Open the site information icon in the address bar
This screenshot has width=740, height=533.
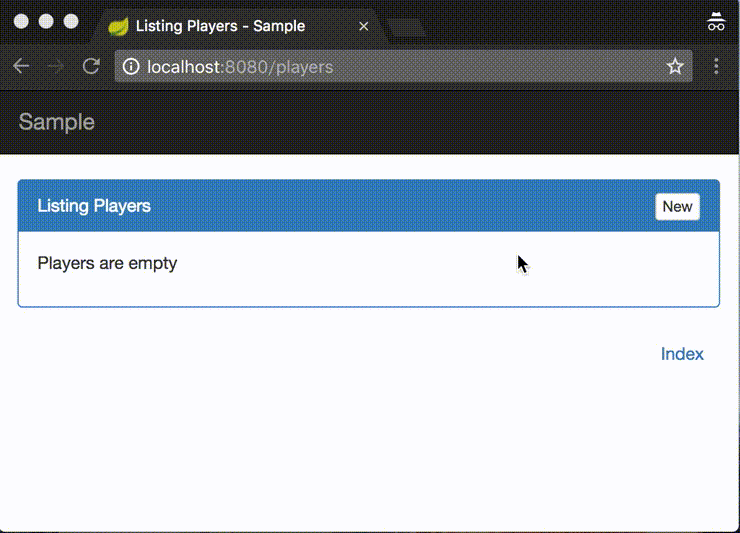(x=131, y=67)
